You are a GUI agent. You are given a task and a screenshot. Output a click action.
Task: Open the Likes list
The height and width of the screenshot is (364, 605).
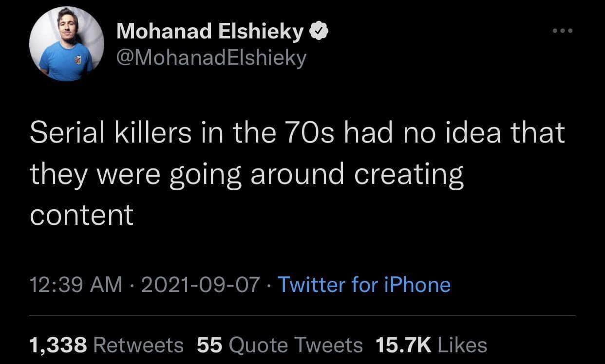(462, 345)
